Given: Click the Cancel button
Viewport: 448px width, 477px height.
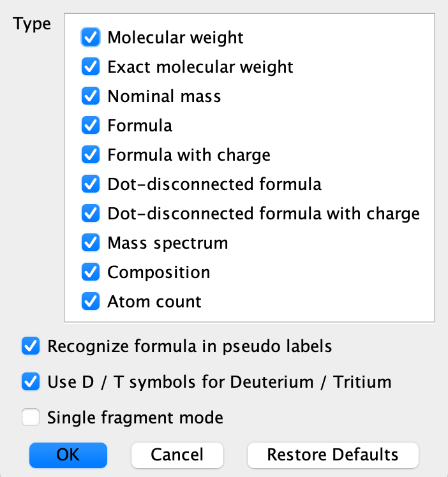Looking at the screenshot, I should 177,455.
